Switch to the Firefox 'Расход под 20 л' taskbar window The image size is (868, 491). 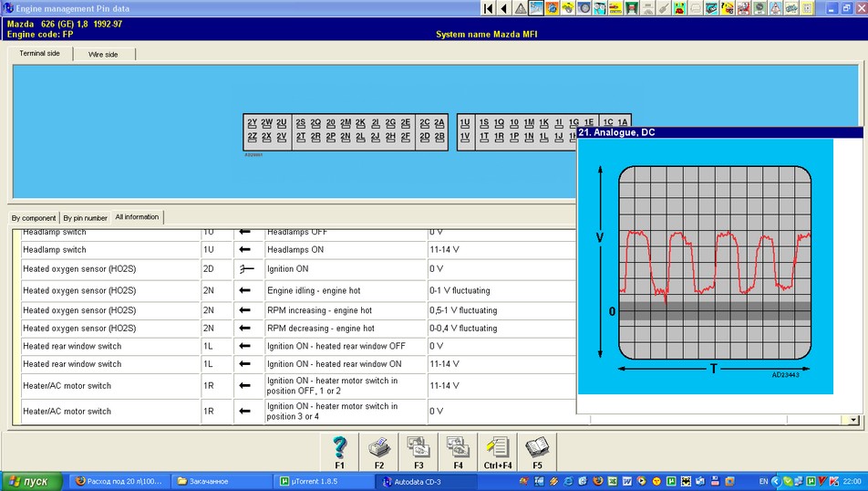119,482
